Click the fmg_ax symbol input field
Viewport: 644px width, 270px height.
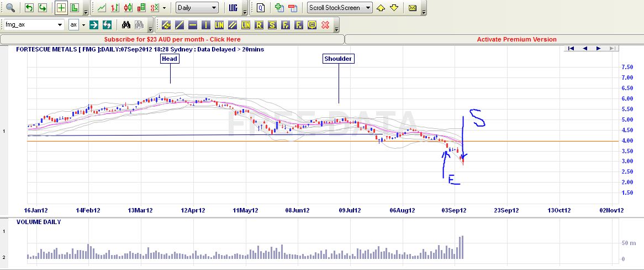pyautogui.click(x=30, y=25)
